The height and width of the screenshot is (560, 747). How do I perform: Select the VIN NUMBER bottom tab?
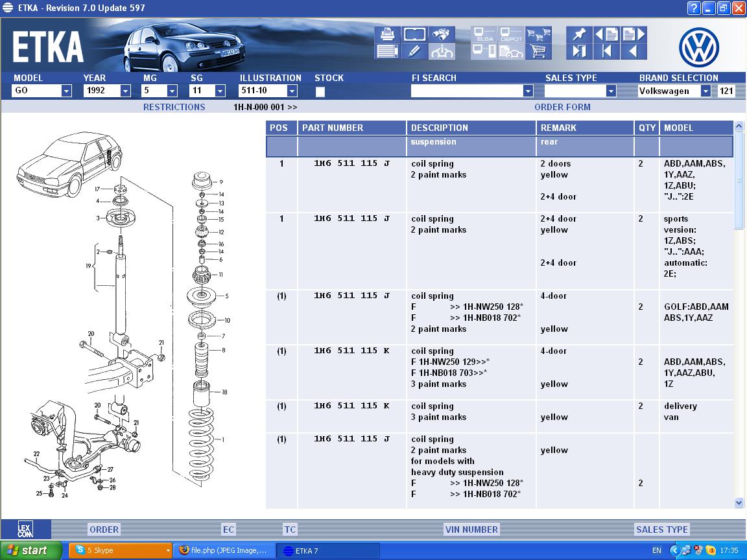[x=471, y=530]
